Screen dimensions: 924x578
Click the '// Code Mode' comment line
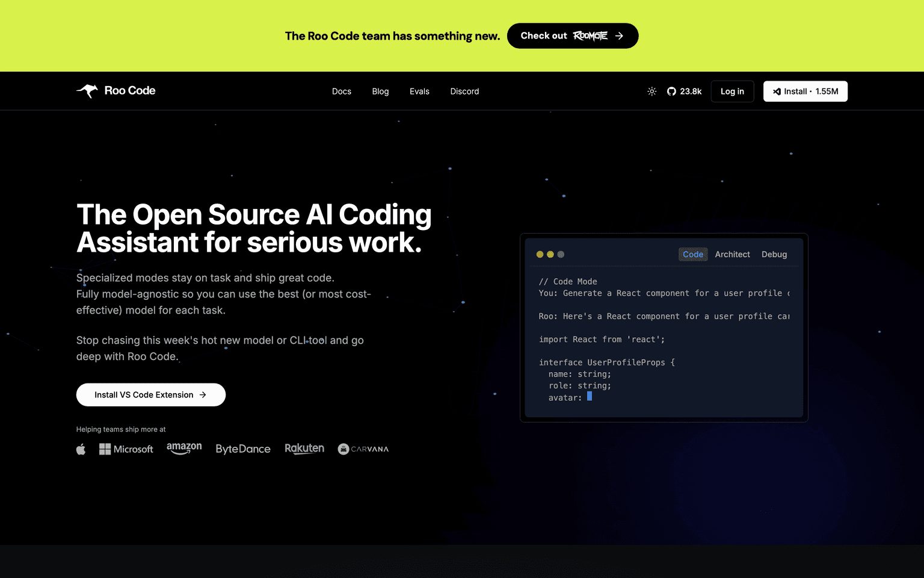pos(568,282)
